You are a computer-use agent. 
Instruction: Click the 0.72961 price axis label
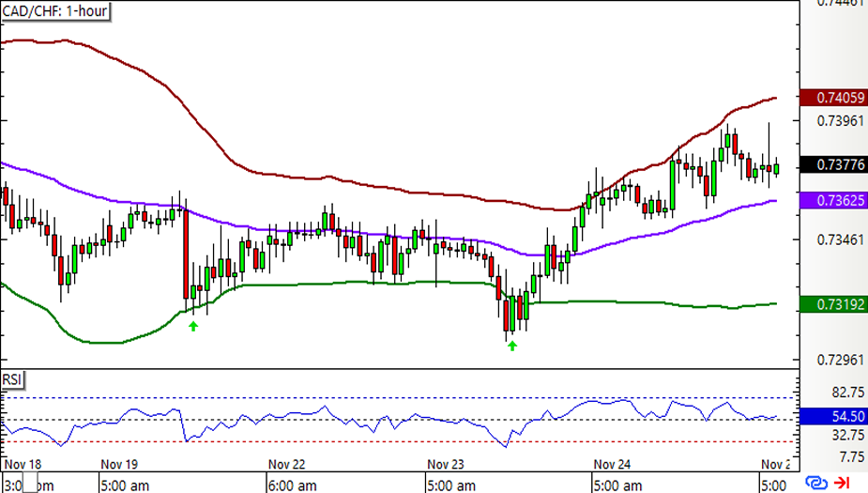[x=841, y=360]
